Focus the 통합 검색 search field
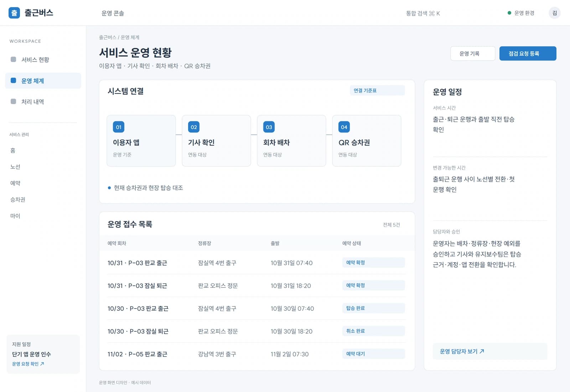This screenshot has height=392, width=570. (423, 13)
